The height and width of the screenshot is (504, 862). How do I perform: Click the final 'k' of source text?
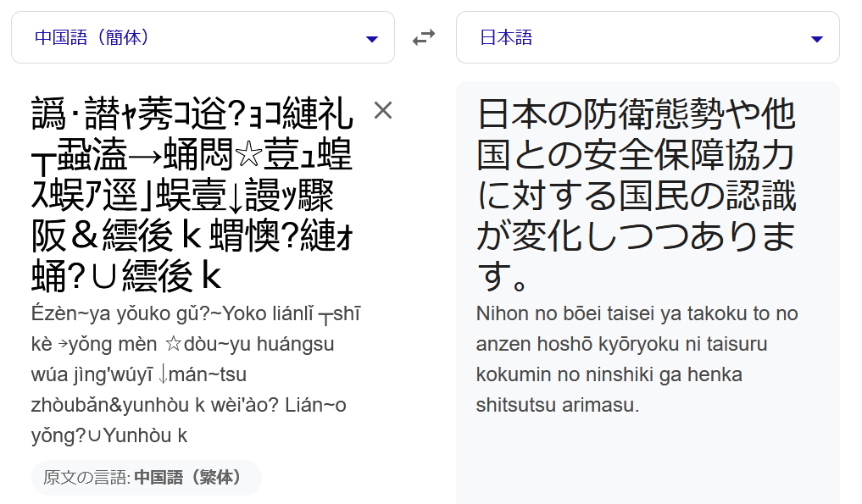pyautogui.click(x=211, y=276)
